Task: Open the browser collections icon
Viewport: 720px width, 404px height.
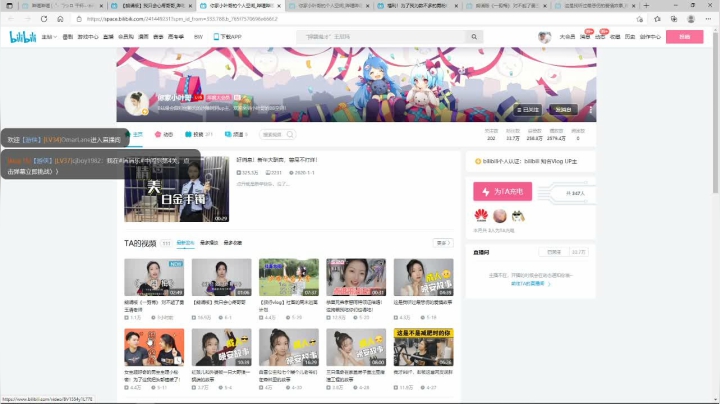Action: (674, 19)
